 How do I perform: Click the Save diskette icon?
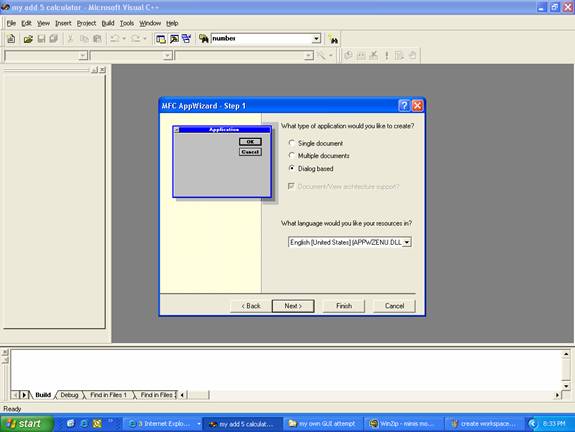pyautogui.click(x=41, y=39)
